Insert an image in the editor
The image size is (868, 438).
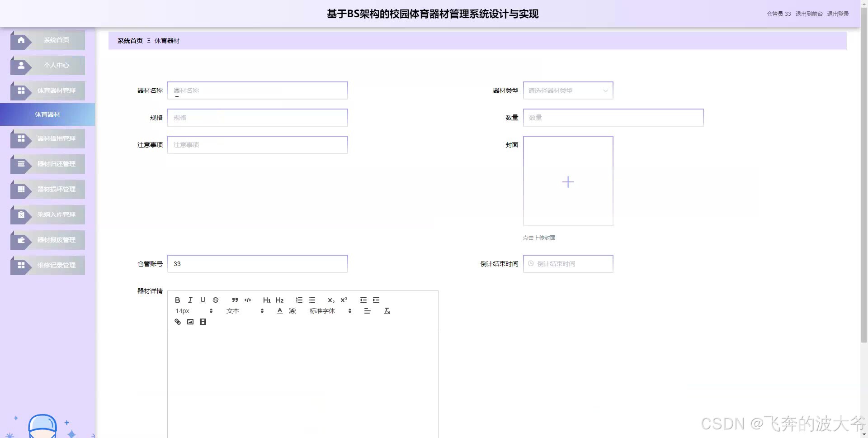(190, 322)
